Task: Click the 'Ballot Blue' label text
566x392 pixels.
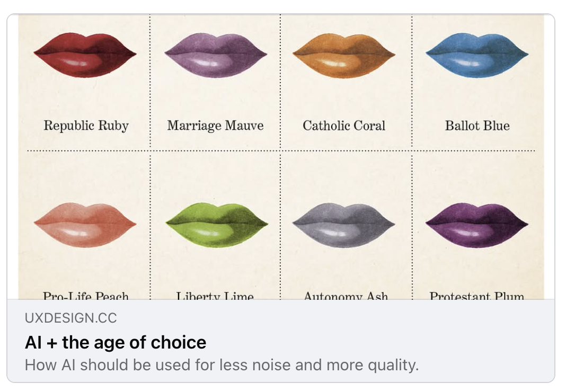Action: [x=477, y=126]
